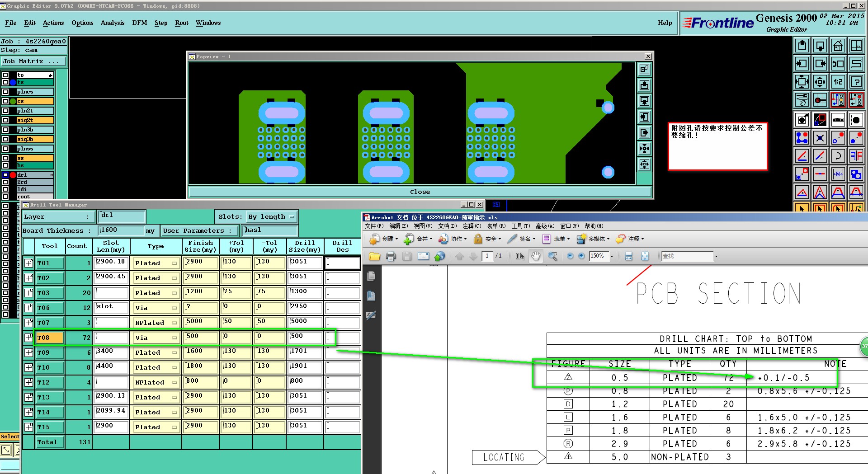The height and width of the screenshot is (474, 868).
Task: Click the User Parameters button
Action: point(200,230)
